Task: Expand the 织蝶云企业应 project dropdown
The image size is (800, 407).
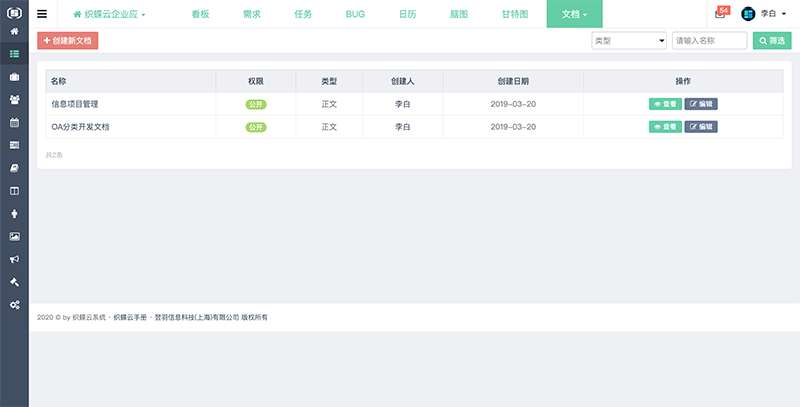Action: [x=109, y=14]
